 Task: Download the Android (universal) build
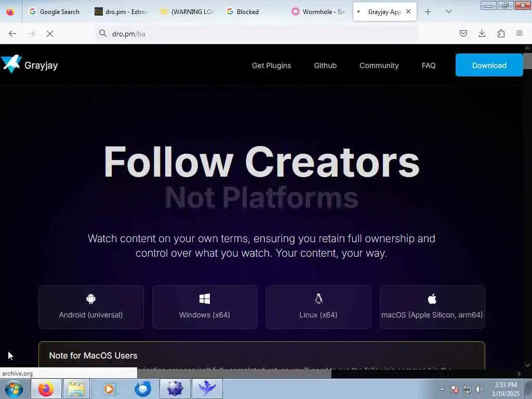click(x=91, y=307)
